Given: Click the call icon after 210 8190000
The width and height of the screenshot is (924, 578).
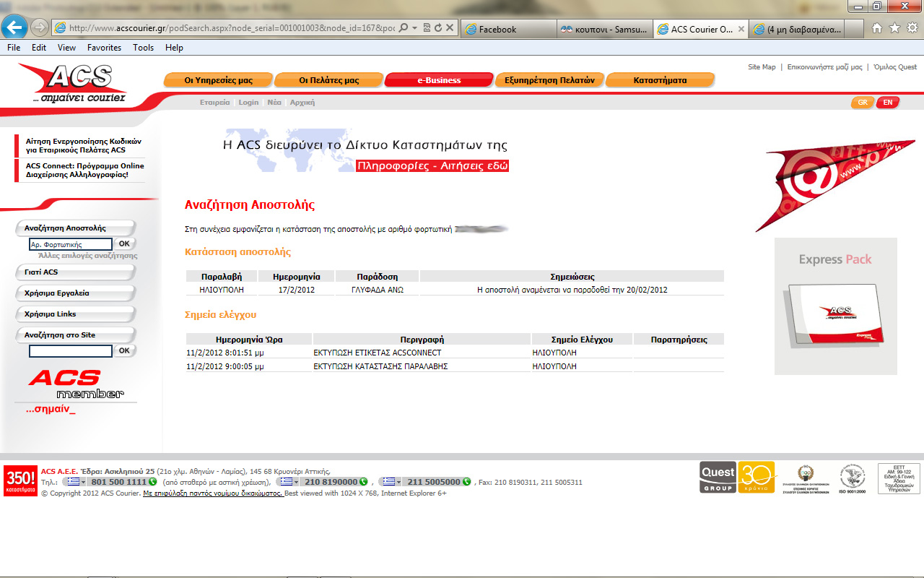Looking at the screenshot, I should point(363,482).
